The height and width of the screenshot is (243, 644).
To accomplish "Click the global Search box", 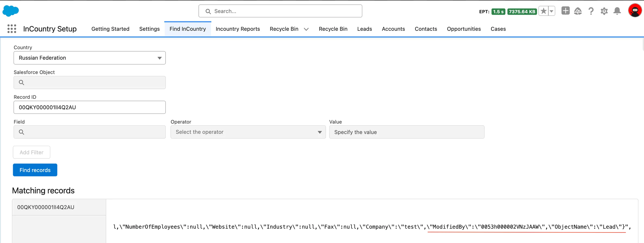I will pos(280,11).
